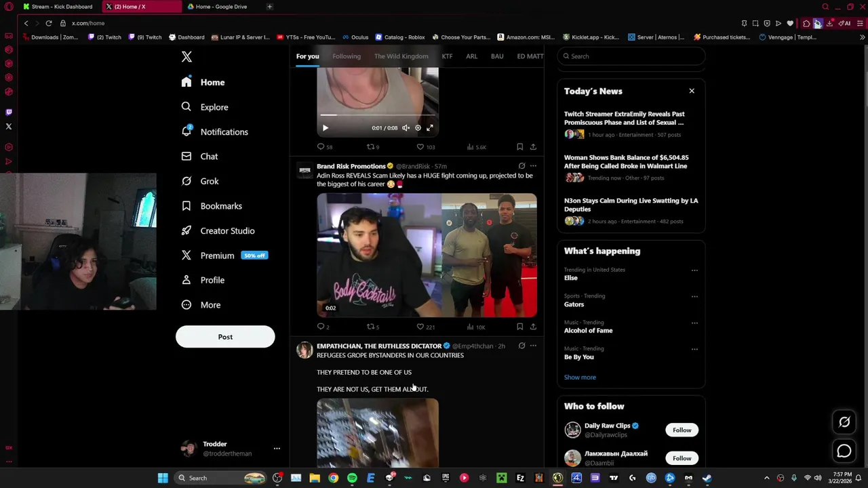The image size is (868, 488).
Task: Open Trodder account menu three dots
Action: (277, 449)
